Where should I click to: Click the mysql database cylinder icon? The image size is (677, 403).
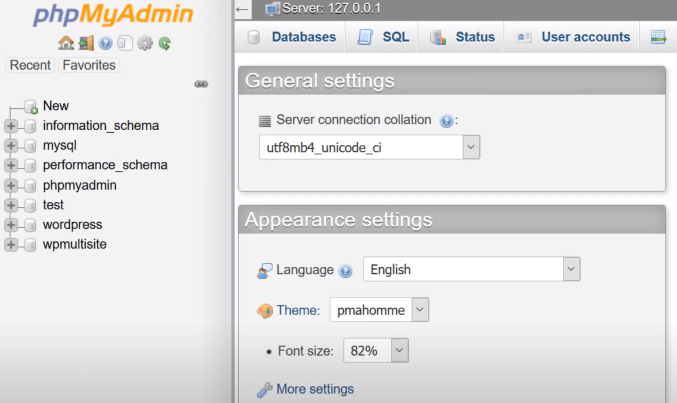[x=30, y=146]
